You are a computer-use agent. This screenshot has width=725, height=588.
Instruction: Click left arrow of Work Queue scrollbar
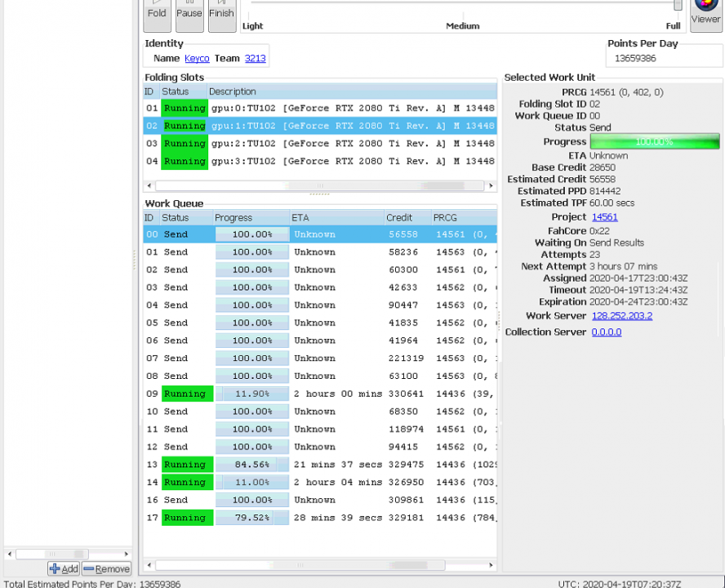click(x=149, y=565)
